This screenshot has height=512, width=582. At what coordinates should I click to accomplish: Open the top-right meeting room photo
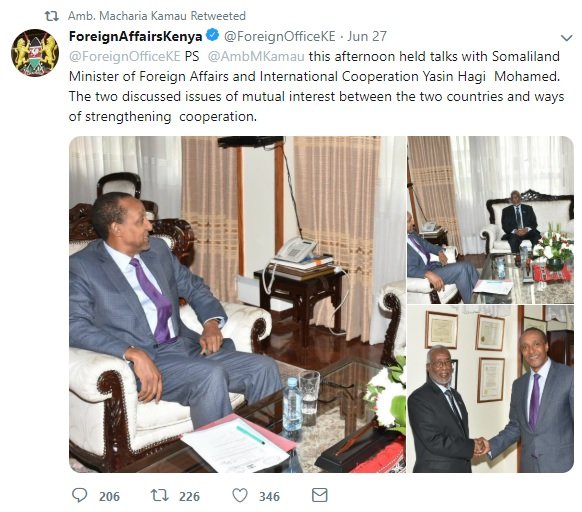point(490,220)
